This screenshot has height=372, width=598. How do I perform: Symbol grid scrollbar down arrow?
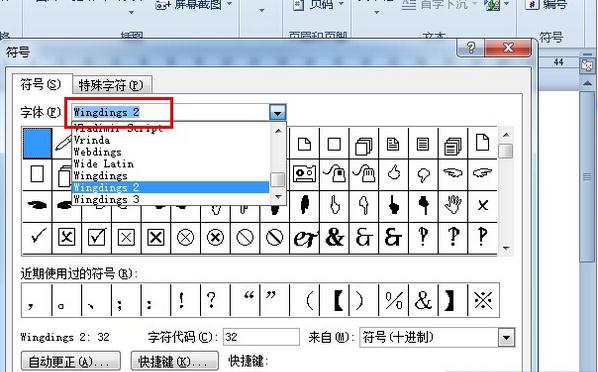506,248
